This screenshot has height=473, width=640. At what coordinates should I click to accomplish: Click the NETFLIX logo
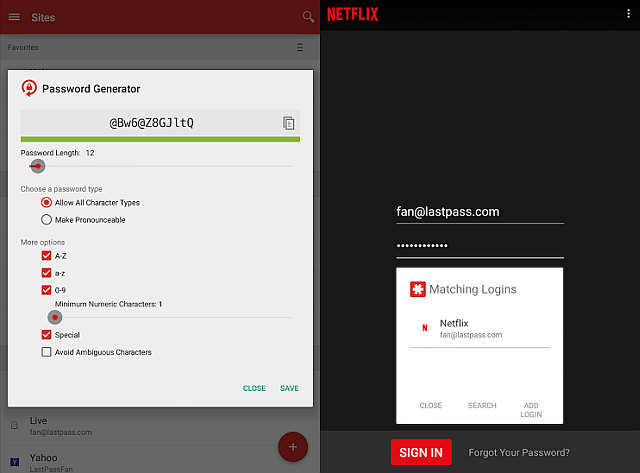point(353,14)
